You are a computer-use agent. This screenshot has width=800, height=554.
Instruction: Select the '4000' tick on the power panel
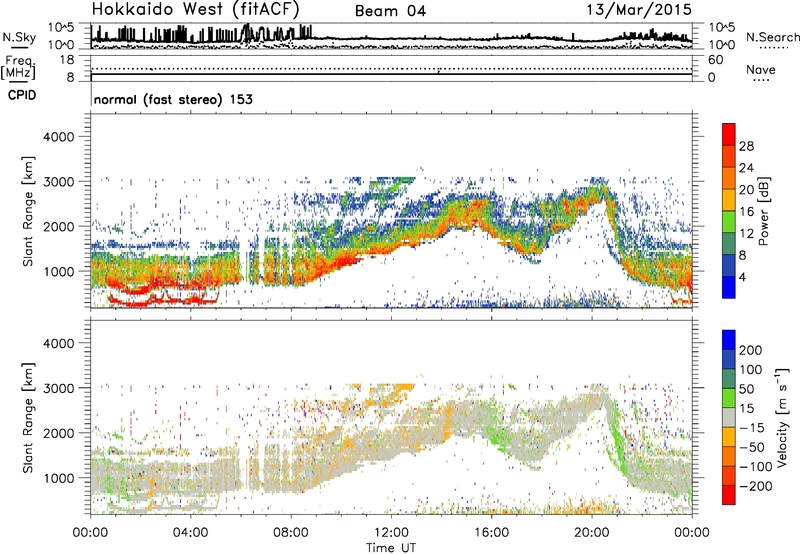pos(59,137)
